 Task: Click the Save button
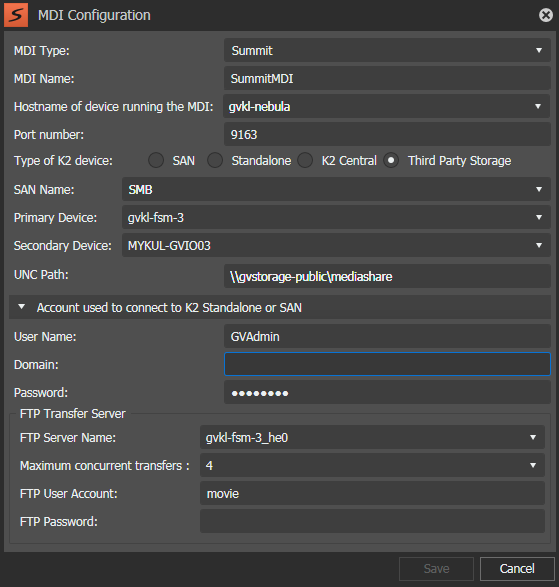click(x=436, y=569)
